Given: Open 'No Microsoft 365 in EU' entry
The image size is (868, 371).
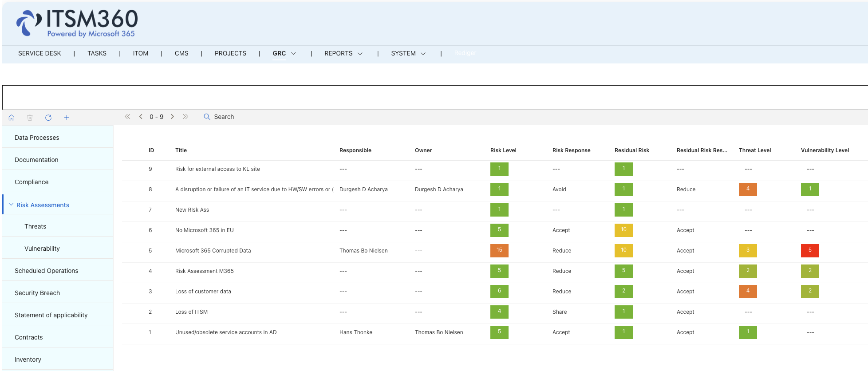Looking at the screenshot, I should point(205,230).
